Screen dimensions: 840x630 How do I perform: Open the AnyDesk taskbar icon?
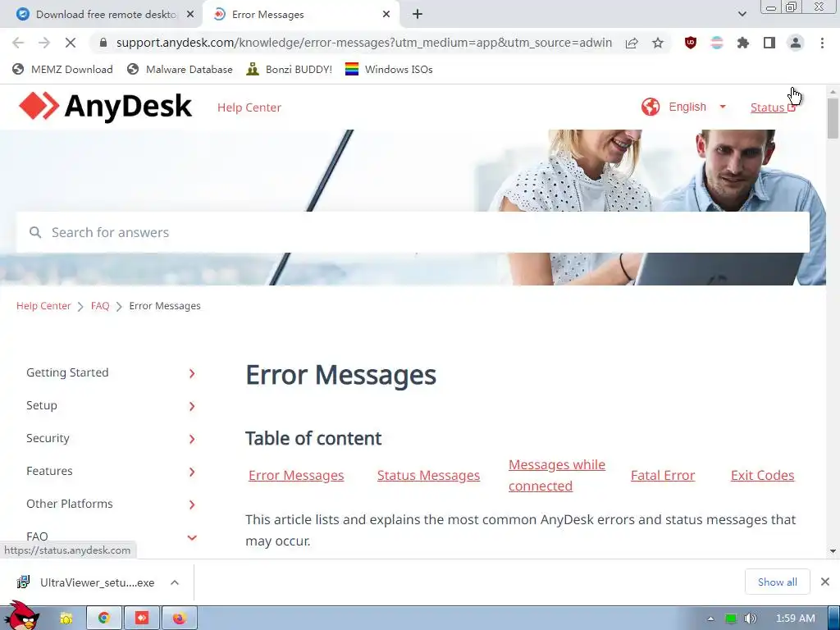[141, 619]
